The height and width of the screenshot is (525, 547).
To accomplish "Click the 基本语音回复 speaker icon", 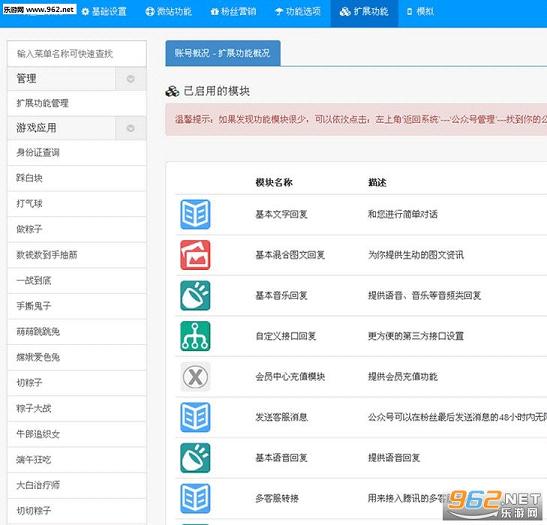I will 195,458.
